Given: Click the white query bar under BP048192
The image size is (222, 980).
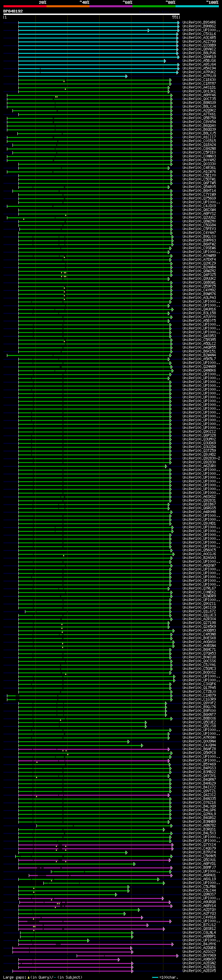Looking at the screenshot, I should point(92,14).
